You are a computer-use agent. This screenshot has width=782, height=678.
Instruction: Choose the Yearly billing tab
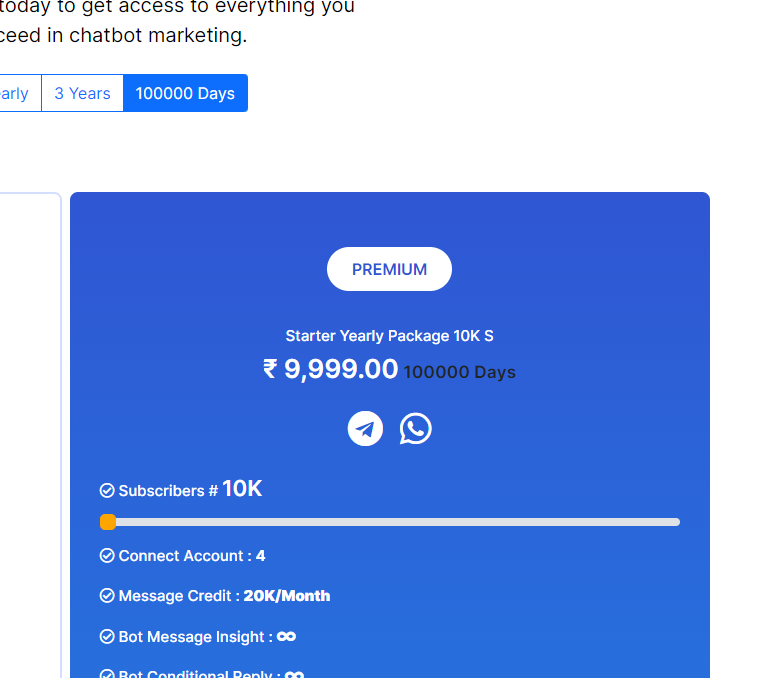point(17,93)
